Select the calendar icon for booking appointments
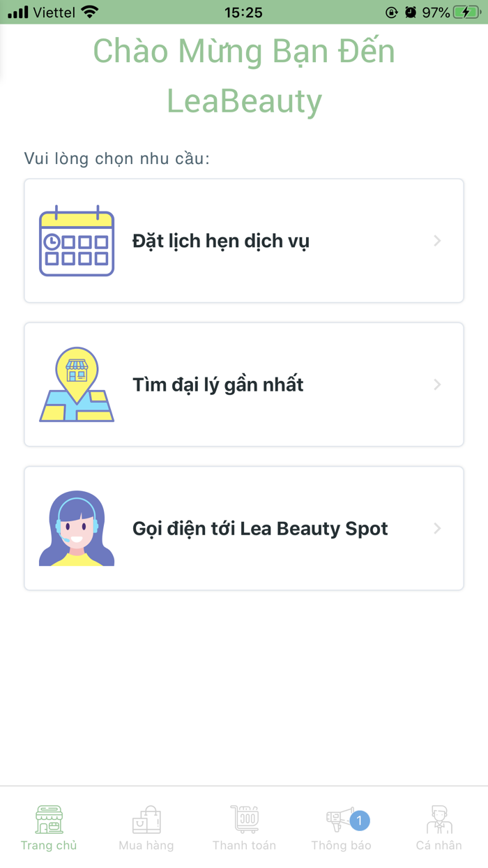Viewport: 488px width, 868px height. (x=76, y=240)
